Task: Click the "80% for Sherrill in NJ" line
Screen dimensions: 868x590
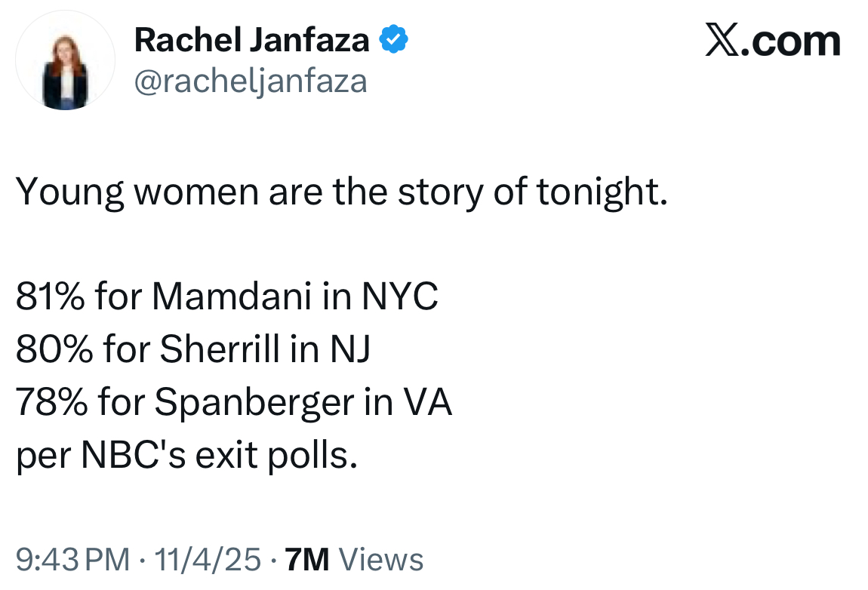Action: 192,349
